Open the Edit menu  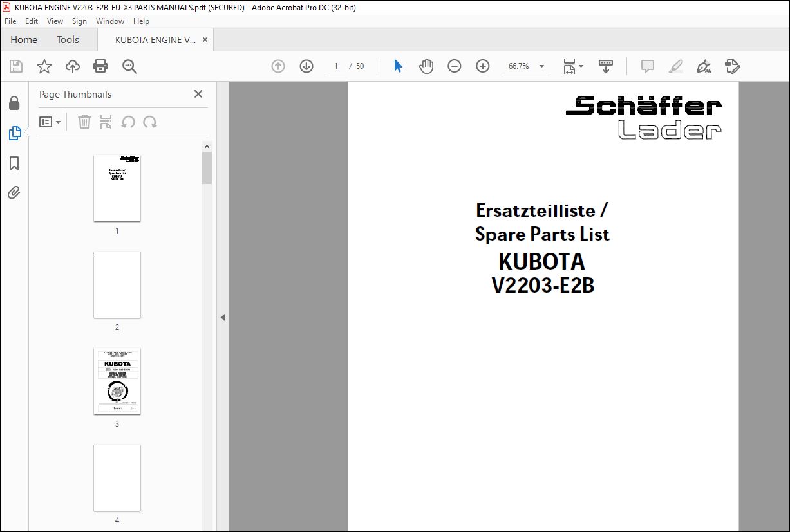32,21
